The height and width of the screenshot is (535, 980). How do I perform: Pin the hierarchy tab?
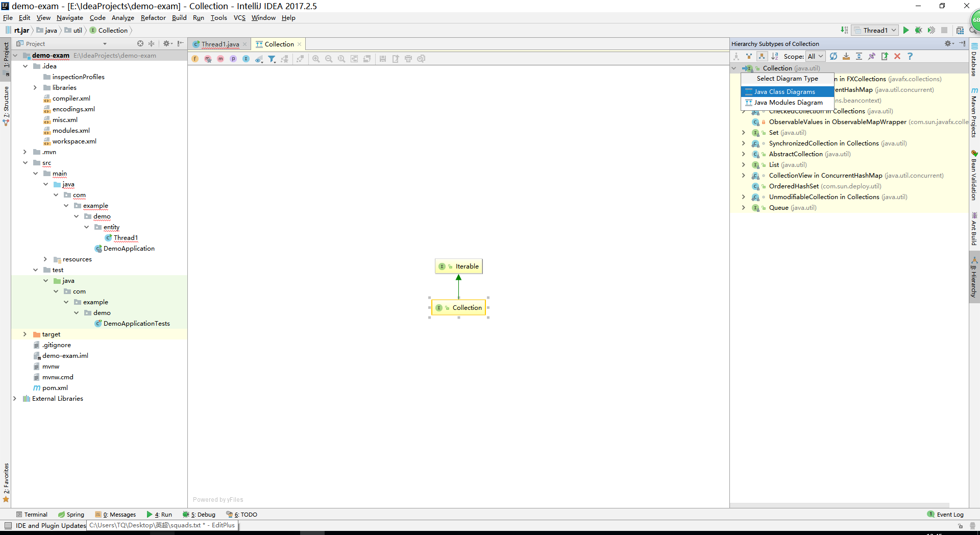(872, 56)
